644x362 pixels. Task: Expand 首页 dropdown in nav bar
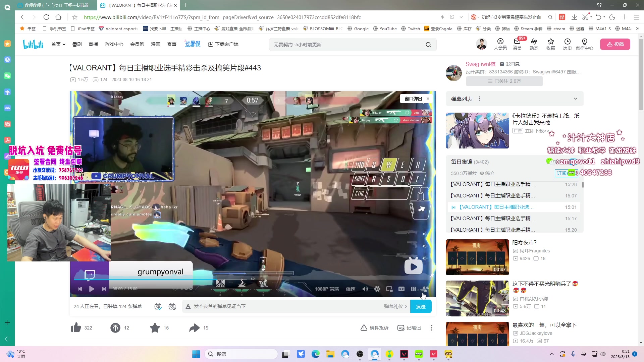coord(58,44)
